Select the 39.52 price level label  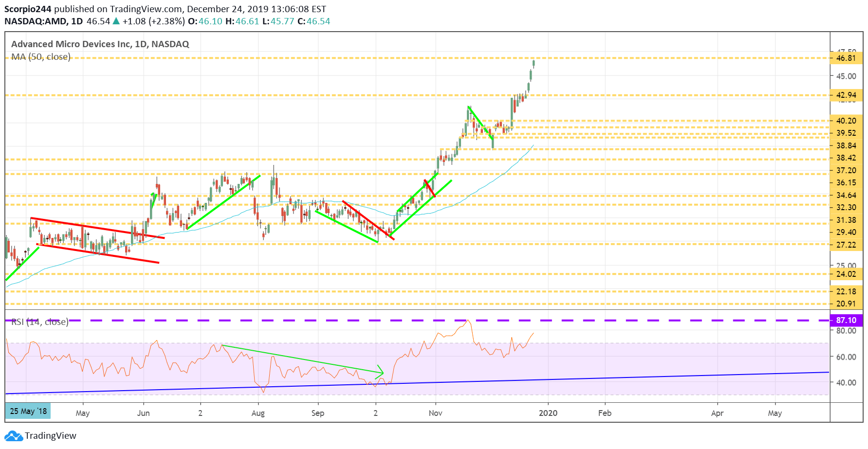846,133
